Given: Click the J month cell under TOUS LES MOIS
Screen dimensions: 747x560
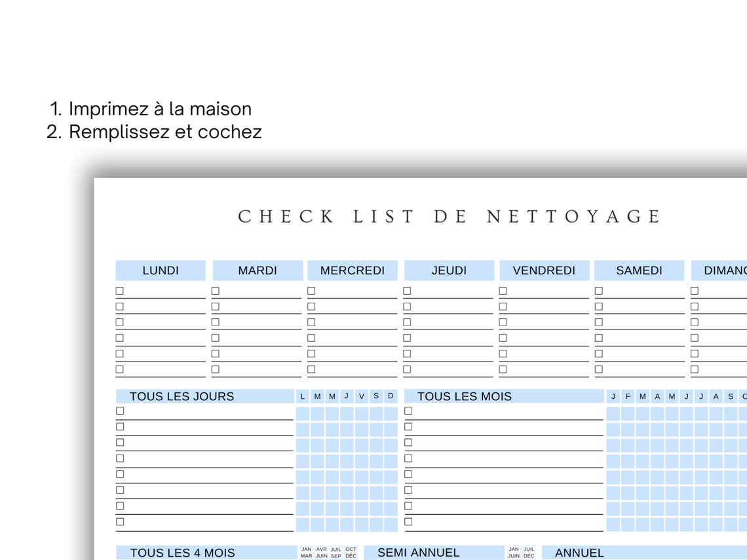Looking at the screenshot, I should point(612,396).
